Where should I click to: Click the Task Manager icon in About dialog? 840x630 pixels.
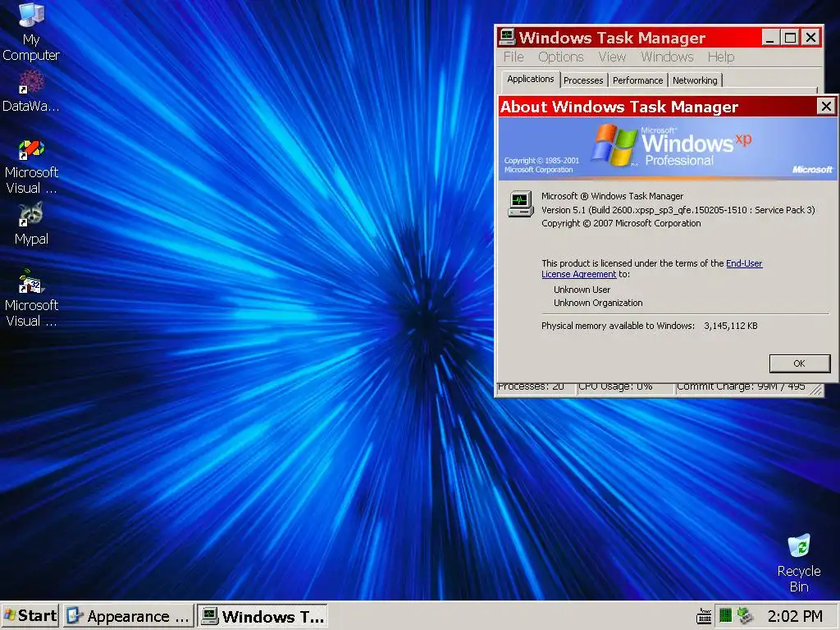pyautogui.click(x=520, y=203)
